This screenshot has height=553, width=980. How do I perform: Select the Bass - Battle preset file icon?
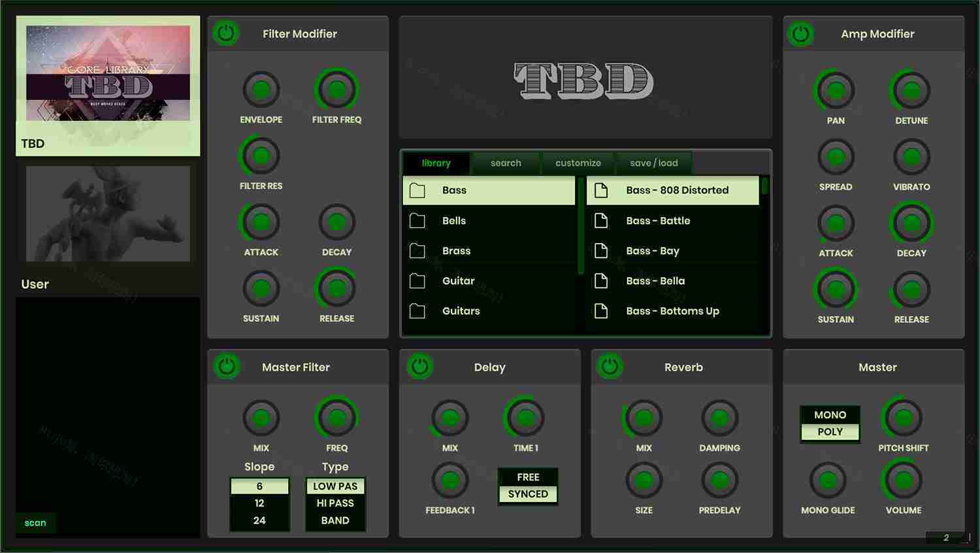(x=601, y=221)
